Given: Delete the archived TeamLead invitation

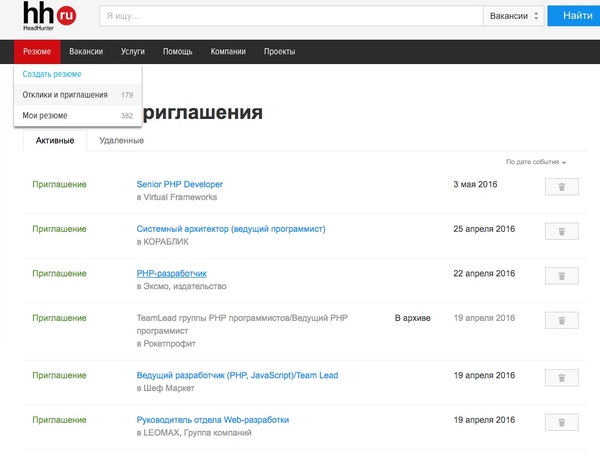Looking at the screenshot, I should [561, 320].
